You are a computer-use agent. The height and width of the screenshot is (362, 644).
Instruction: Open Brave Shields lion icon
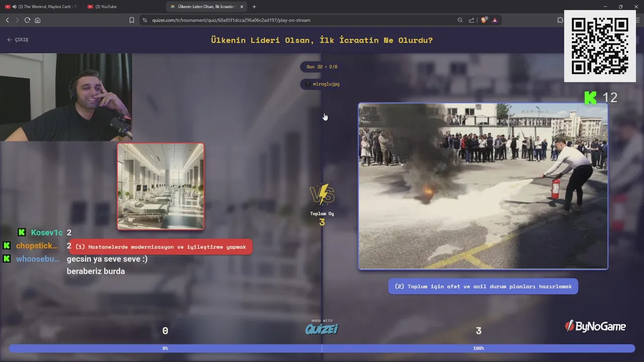(484, 20)
